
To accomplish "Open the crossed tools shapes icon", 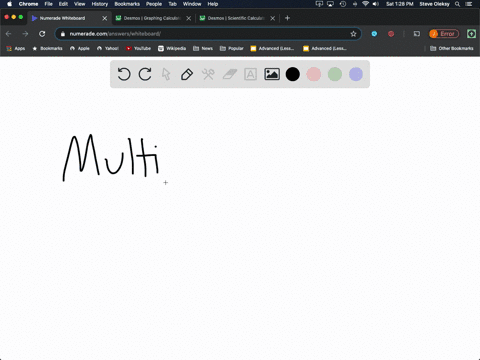I will 208,74.
